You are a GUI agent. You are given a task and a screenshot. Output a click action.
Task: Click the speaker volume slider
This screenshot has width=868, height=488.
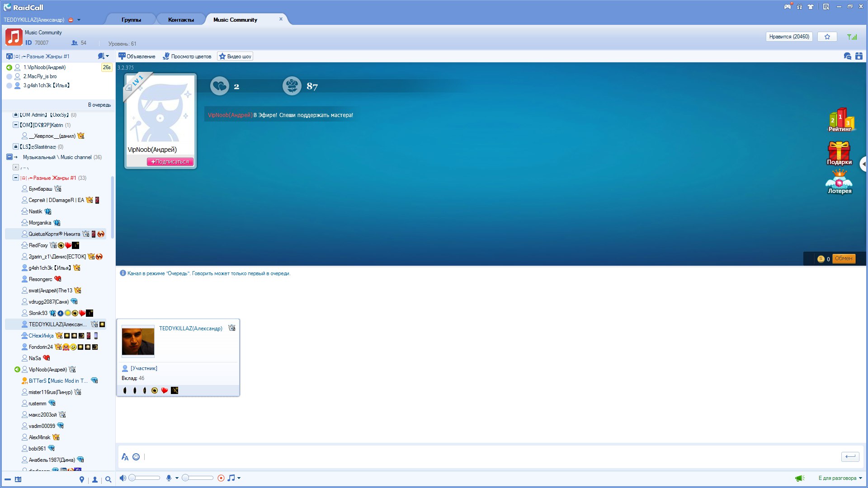(145, 478)
